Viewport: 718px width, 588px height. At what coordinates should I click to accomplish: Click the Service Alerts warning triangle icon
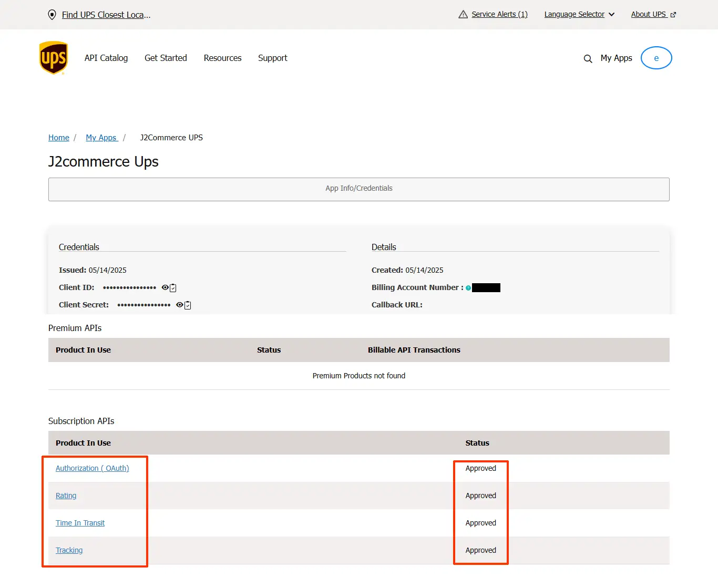click(x=463, y=14)
